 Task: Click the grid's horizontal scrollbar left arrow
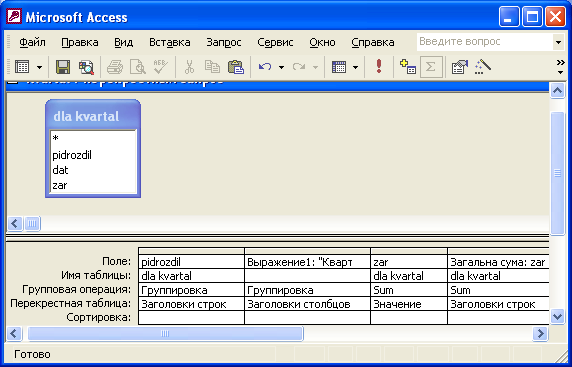click(x=14, y=333)
